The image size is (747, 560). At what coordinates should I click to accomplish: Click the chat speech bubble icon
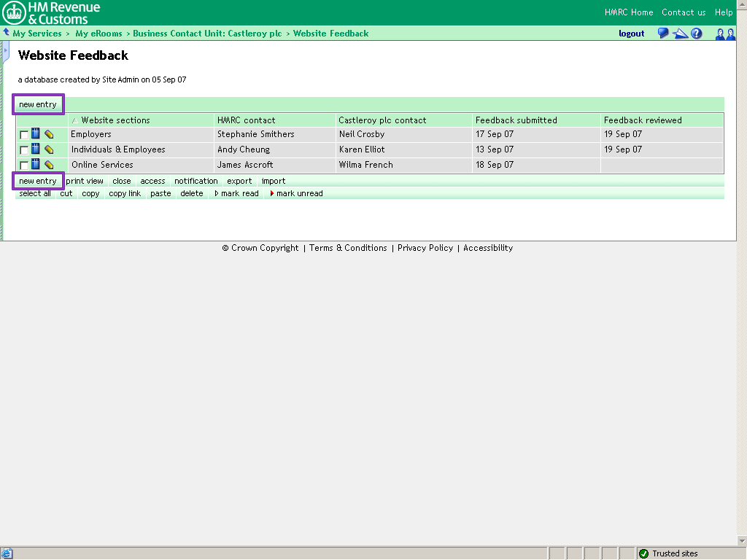click(x=662, y=34)
